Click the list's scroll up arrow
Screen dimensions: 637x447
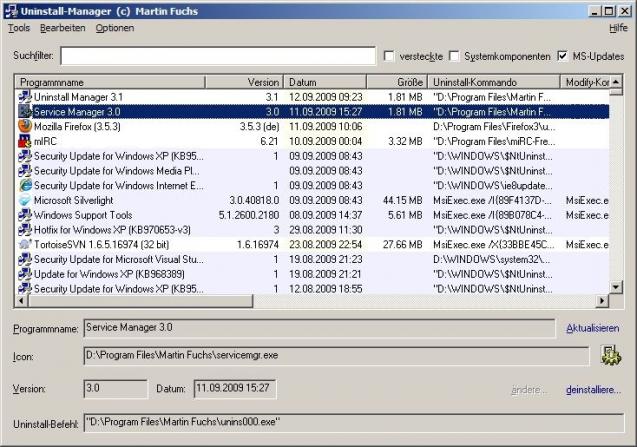[x=616, y=82]
